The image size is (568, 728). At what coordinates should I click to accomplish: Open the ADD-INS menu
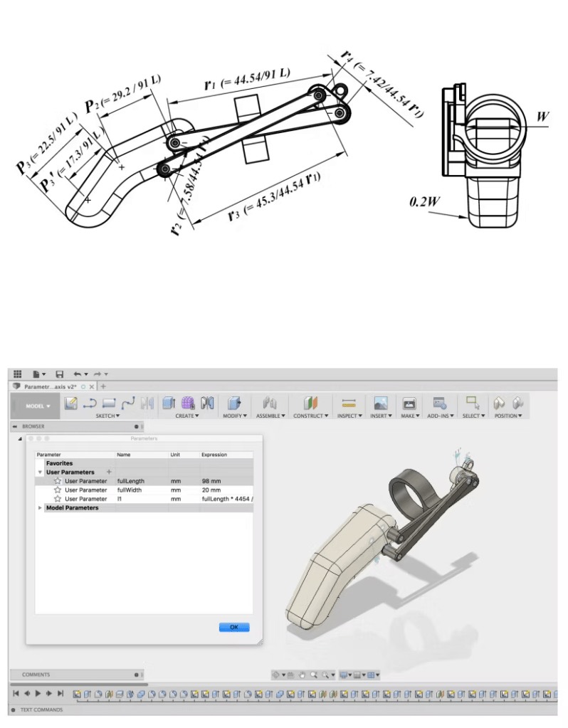point(439,416)
